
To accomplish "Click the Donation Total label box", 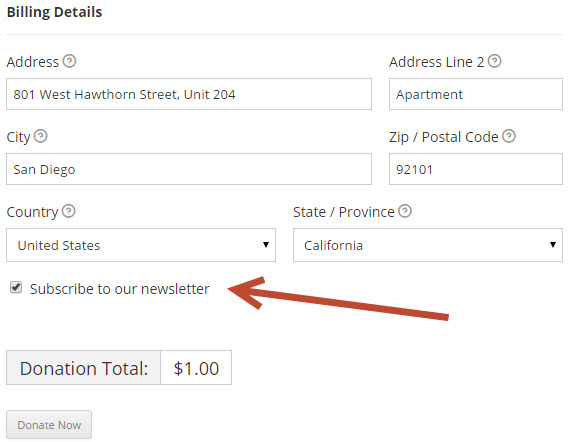I will point(83,368).
